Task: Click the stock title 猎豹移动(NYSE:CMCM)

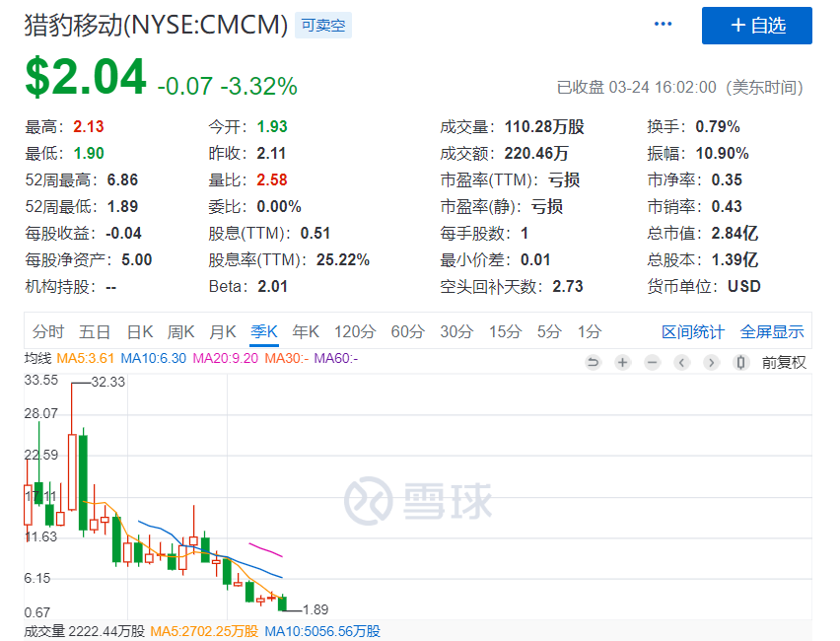Action: tap(156, 25)
